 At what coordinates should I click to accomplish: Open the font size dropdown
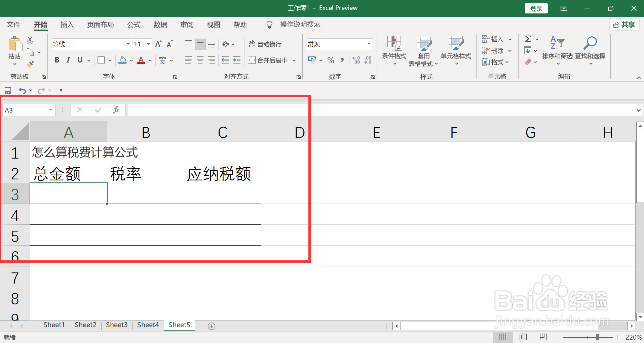click(148, 44)
